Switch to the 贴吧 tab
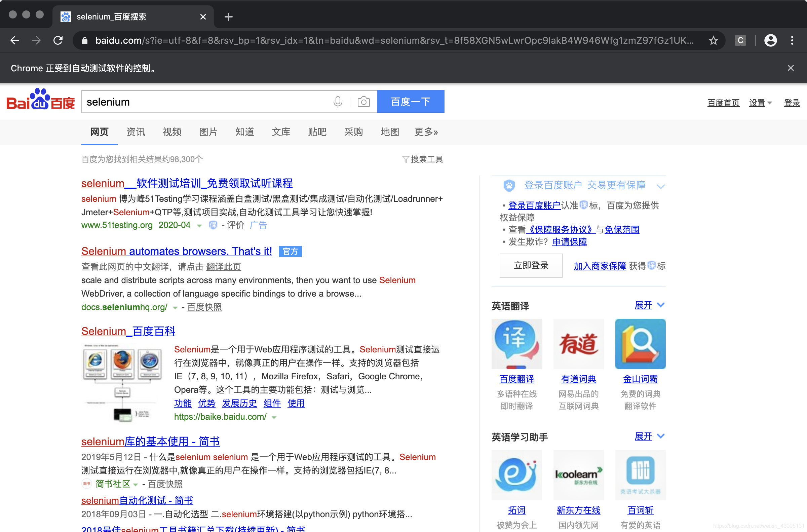The image size is (807, 532). (x=317, y=131)
